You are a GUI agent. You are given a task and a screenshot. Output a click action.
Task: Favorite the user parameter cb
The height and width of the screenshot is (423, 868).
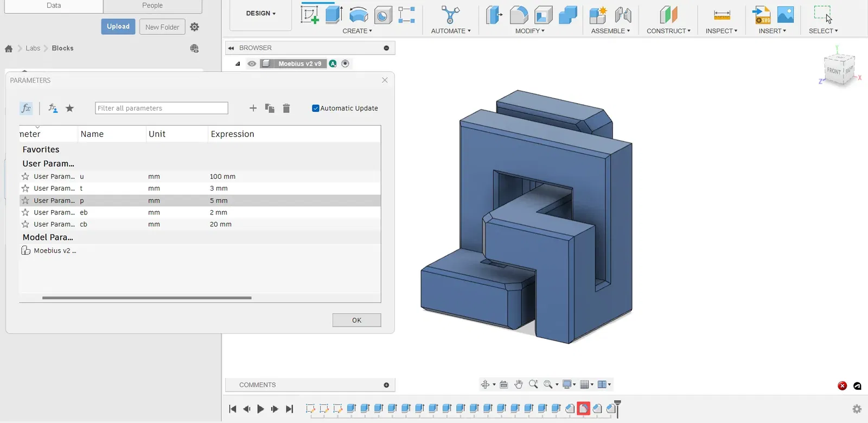(25, 224)
